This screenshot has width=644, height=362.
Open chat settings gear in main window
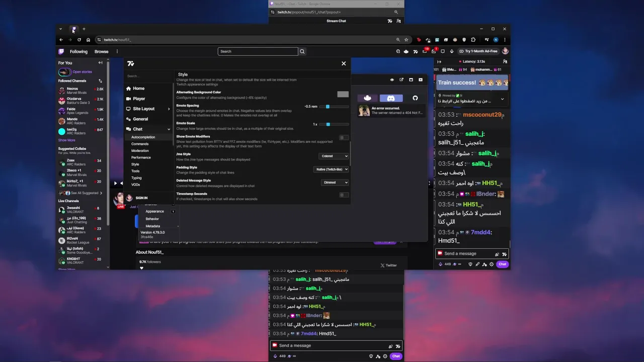coord(492,264)
